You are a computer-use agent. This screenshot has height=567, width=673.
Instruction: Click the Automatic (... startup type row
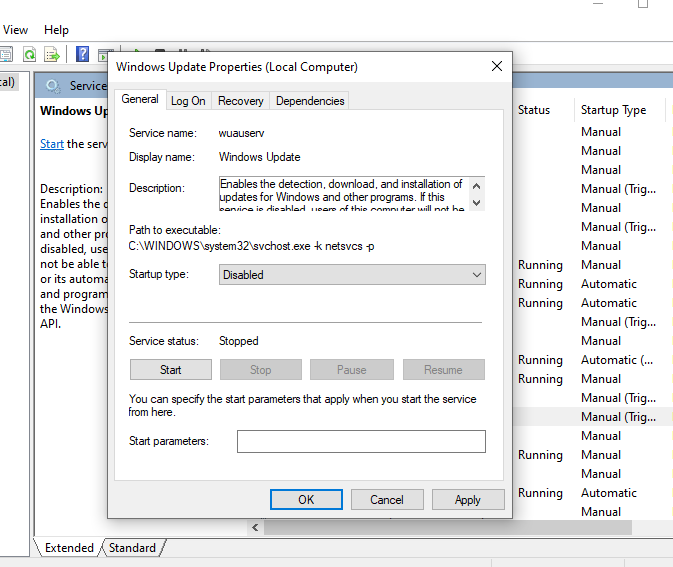pyautogui.click(x=617, y=360)
